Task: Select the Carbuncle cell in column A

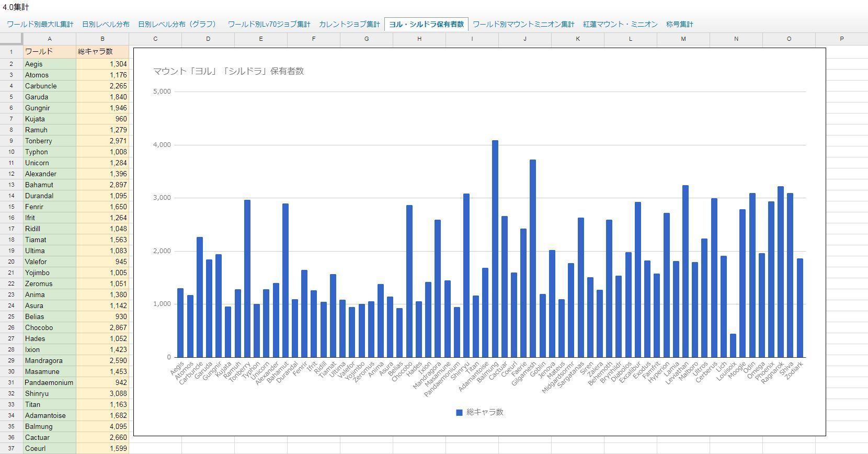Action: coord(50,86)
